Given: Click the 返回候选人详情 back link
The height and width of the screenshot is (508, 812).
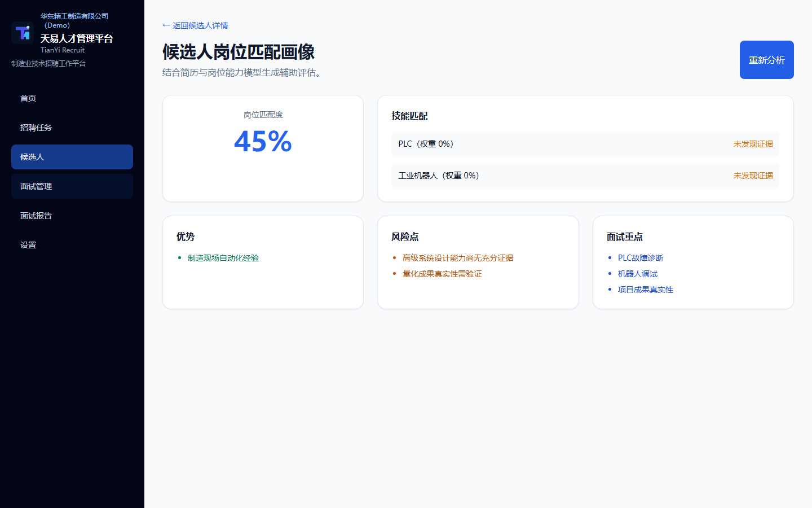Looking at the screenshot, I should point(195,25).
